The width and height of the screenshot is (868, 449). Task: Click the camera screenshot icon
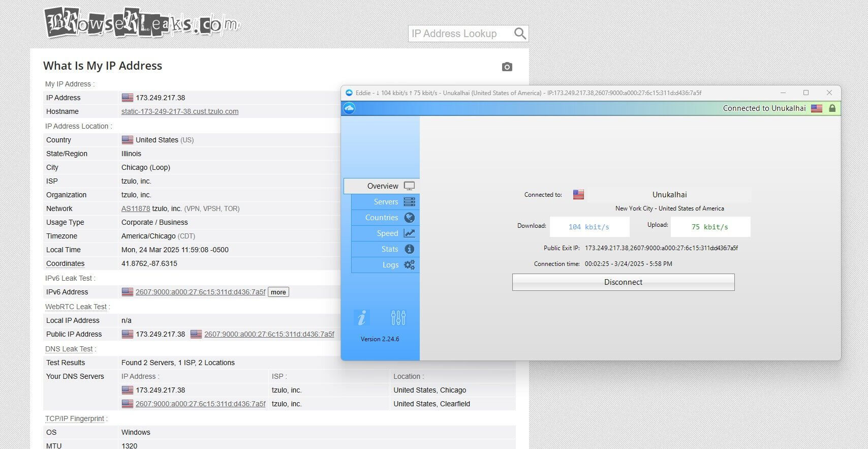tap(507, 67)
